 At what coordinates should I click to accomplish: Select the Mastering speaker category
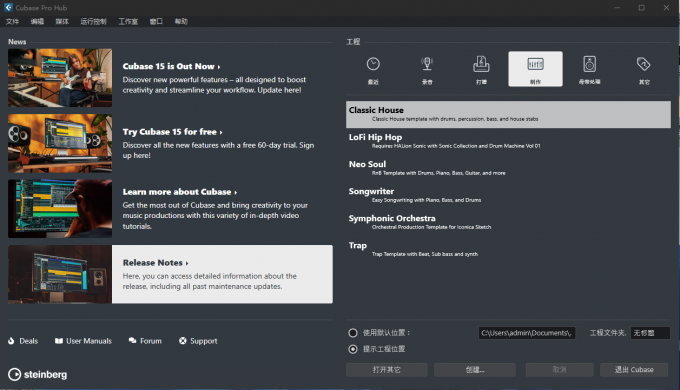(x=589, y=69)
